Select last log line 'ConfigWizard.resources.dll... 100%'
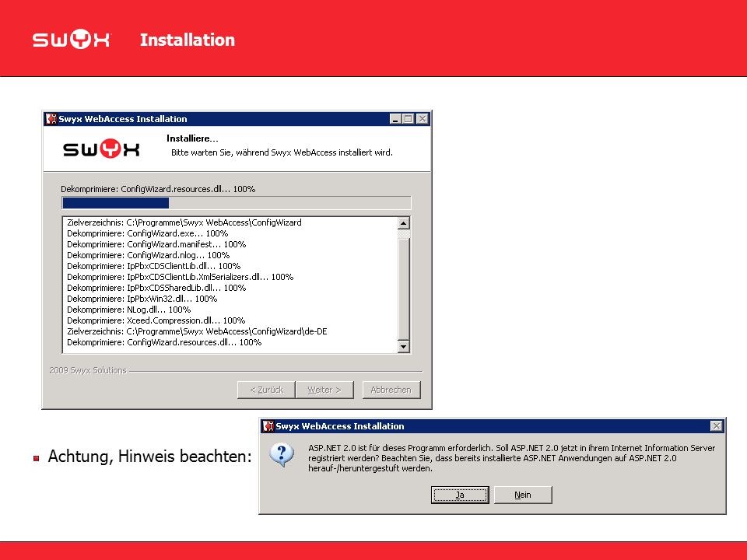Image resolution: width=747 pixels, height=560 pixels. pos(164,343)
